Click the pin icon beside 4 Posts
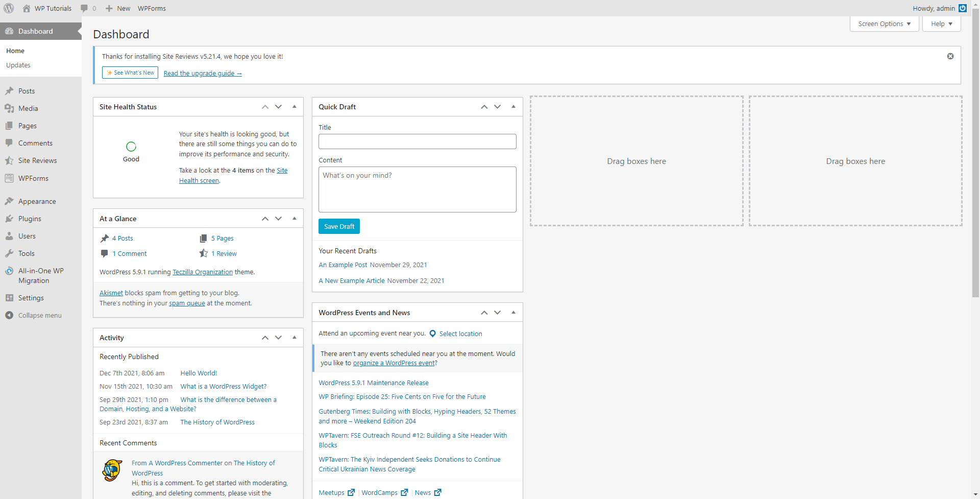Screen dimensions: 980x499 click(x=105, y=239)
